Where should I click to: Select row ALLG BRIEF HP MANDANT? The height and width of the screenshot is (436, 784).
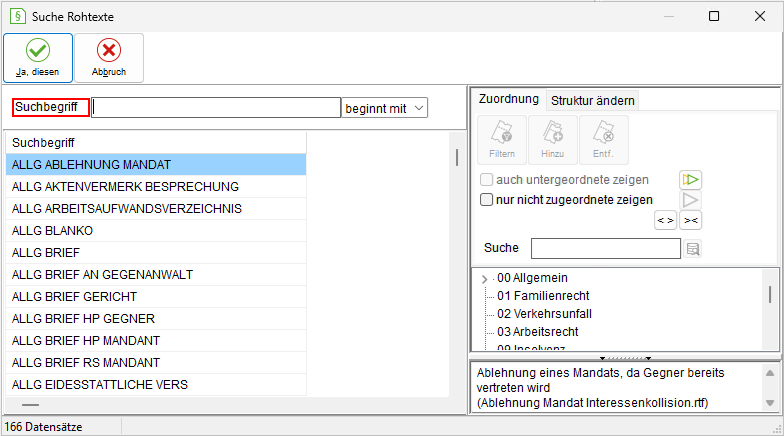point(156,340)
